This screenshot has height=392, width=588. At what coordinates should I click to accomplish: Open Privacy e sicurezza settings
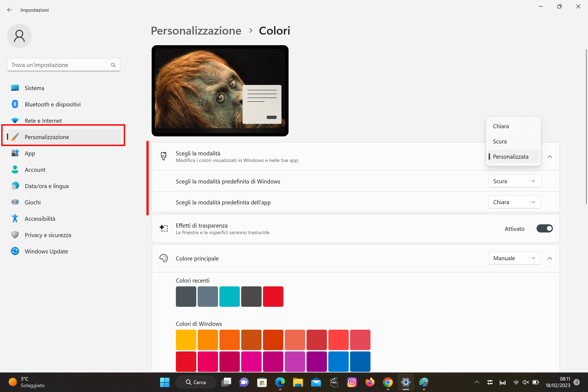[x=48, y=235]
